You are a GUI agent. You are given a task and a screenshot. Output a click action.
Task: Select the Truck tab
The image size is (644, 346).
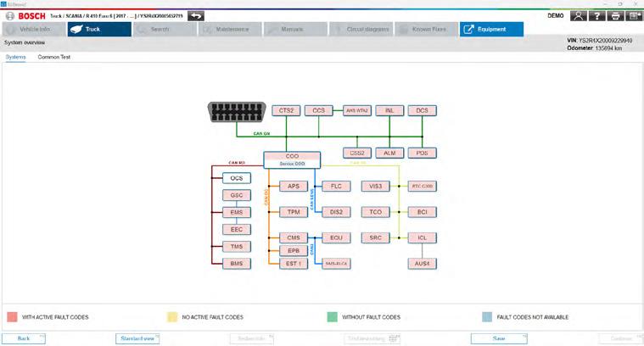tap(99, 29)
